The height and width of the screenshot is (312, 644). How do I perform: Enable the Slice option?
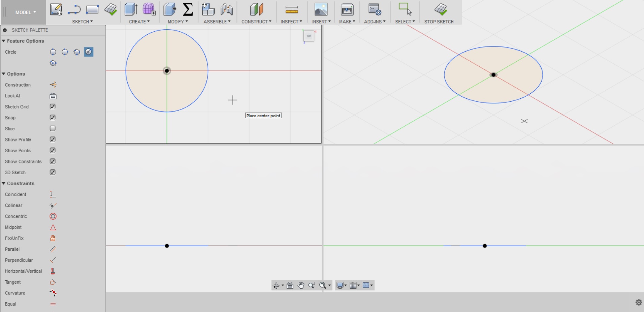click(x=52, y=128)
